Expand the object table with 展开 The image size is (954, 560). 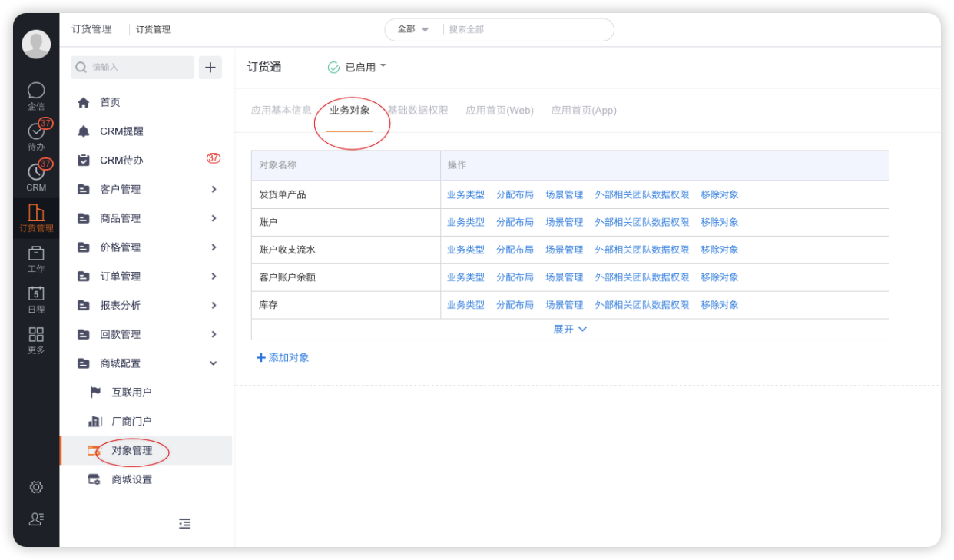pyautogui.click(x=570, y=330)
